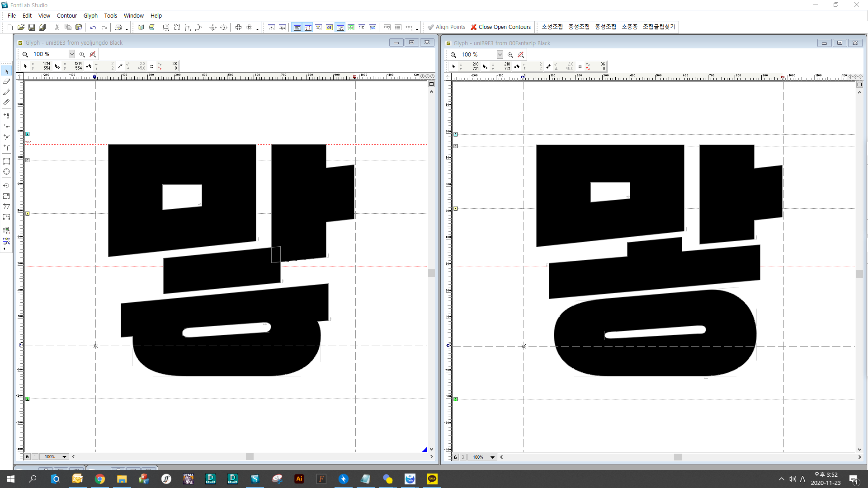
Task: Click the Save file icon
Action: [32, 28]
